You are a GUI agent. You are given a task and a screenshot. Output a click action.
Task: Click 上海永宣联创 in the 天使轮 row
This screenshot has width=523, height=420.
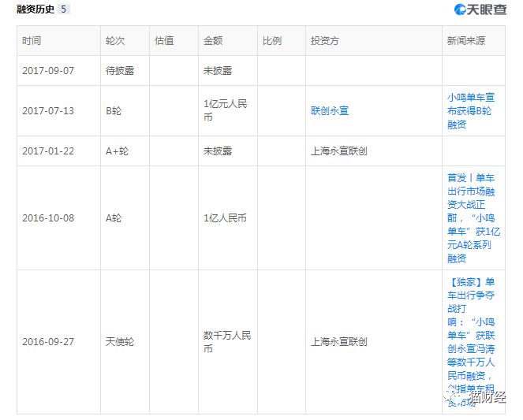(x=339, y=342)
